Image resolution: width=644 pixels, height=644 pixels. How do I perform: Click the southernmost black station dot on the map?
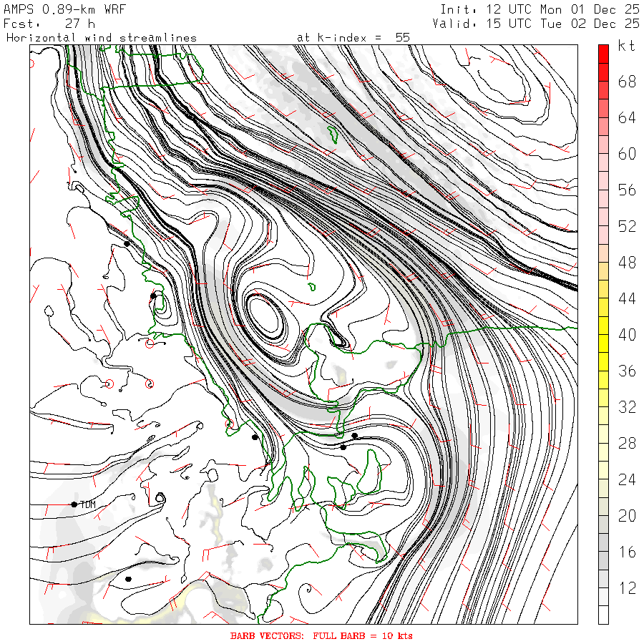(128, 579)
